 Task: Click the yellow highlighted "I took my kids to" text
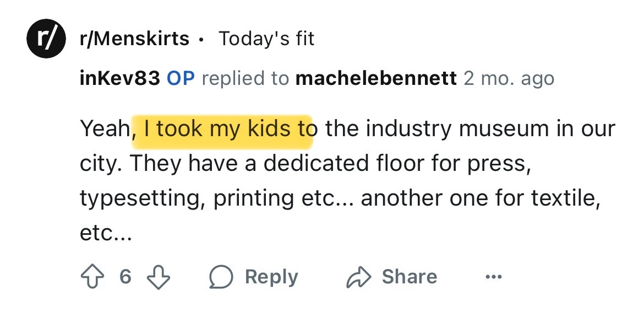click(222, 129)
